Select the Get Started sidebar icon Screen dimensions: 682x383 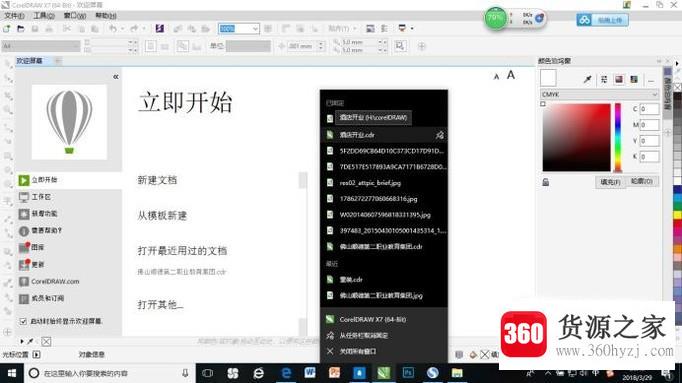point(24,180)
